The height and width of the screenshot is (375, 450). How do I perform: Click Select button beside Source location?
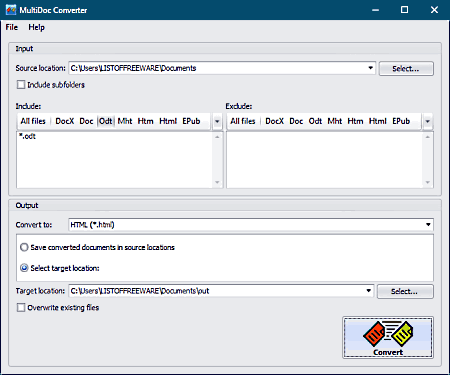pyautogui.click(x=406, y=69)
